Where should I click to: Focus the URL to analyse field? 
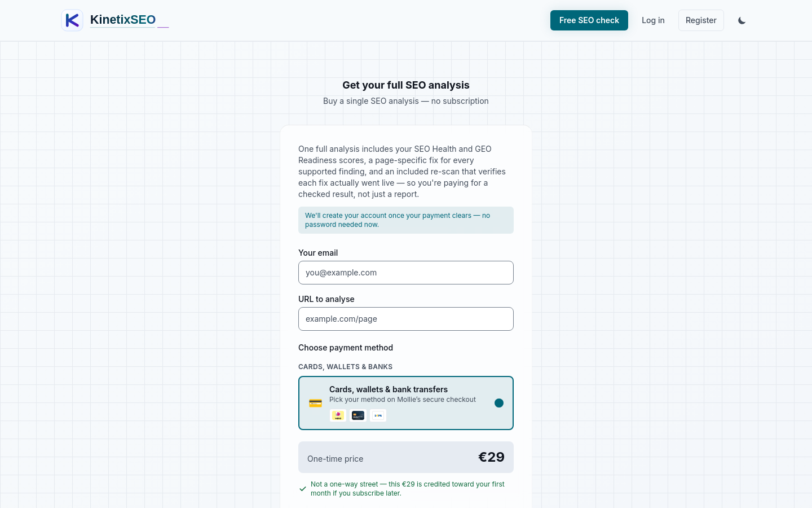(406, 319)
